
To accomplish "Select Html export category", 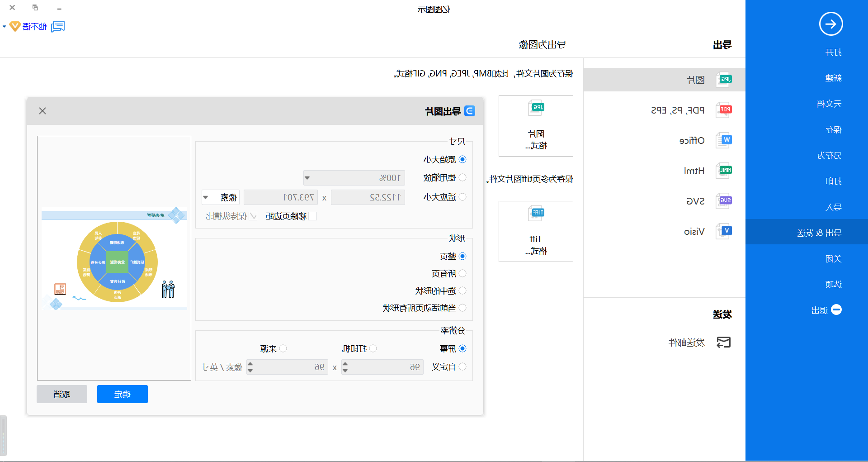I will click(664, 171).
